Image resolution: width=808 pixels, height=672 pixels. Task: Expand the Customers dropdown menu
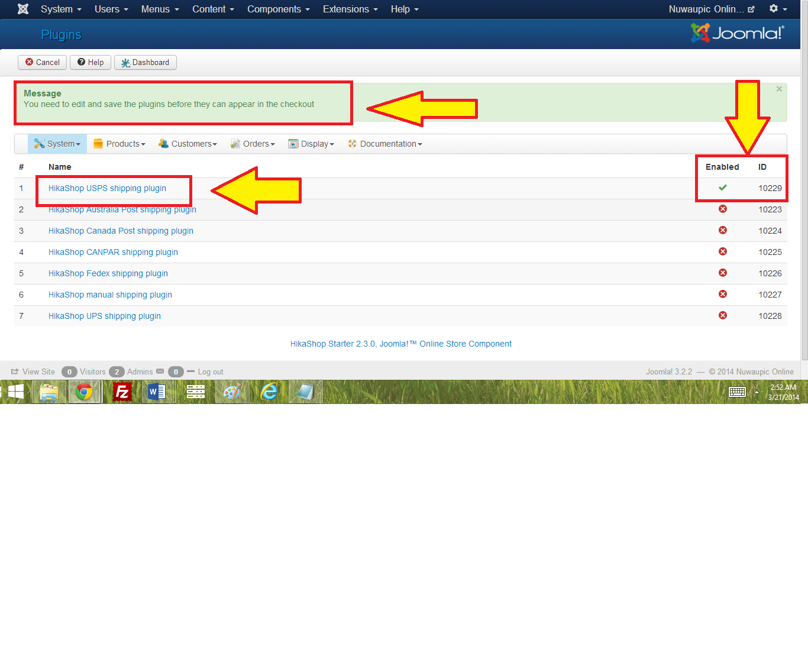[188, 144]
